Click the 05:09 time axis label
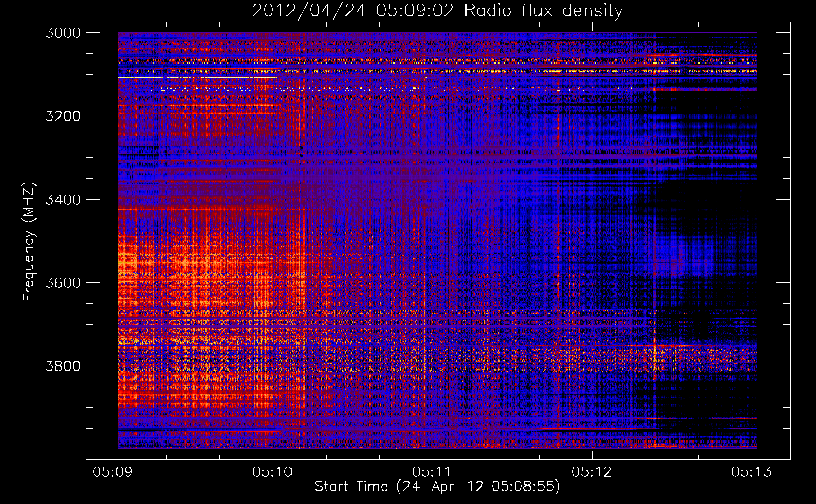This screenshot has height=504, width=816. (113, 472)
